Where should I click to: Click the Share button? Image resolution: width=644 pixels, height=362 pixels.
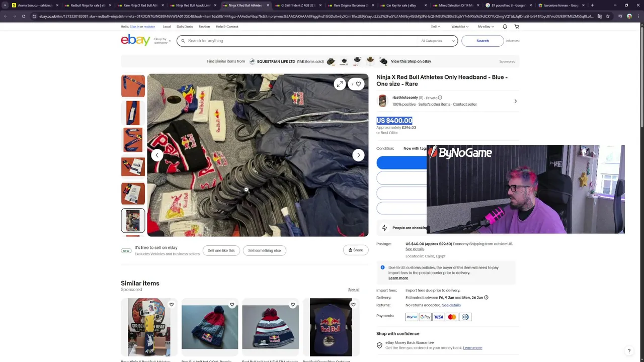pos(356,250)
